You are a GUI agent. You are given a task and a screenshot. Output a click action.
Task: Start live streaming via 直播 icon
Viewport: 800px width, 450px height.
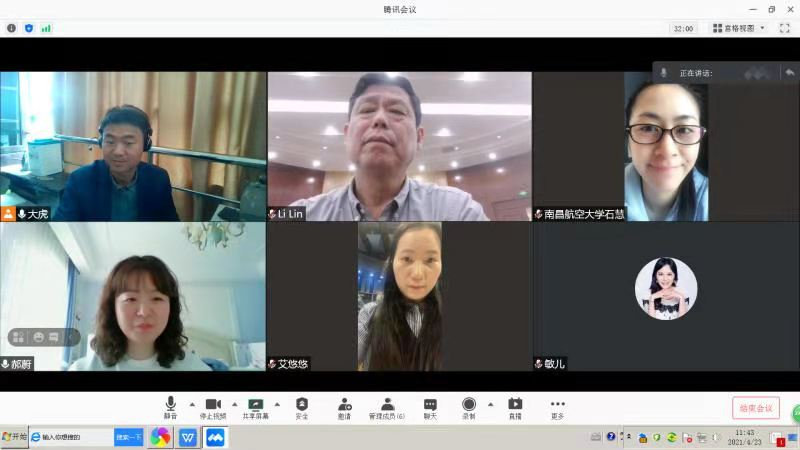pos(515,407)
